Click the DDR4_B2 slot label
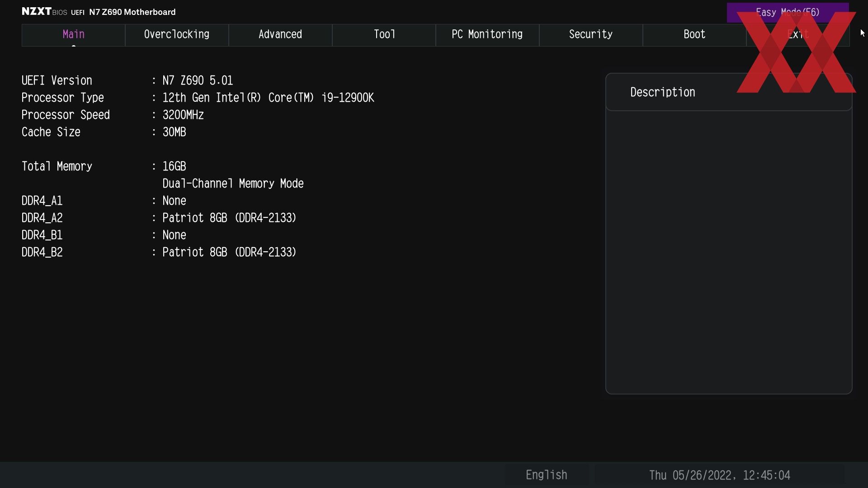This screenshot has height=488, width=868. [42, 252]
